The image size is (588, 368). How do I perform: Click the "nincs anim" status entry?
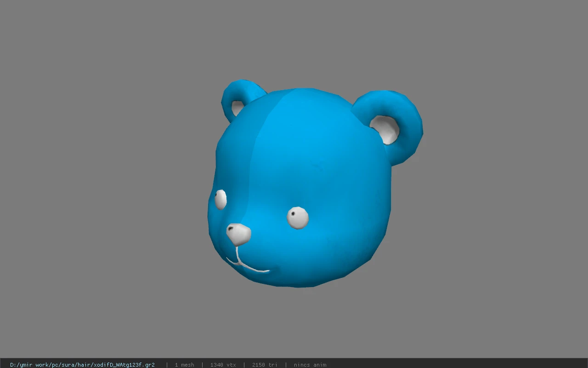[x=310, y=365]
